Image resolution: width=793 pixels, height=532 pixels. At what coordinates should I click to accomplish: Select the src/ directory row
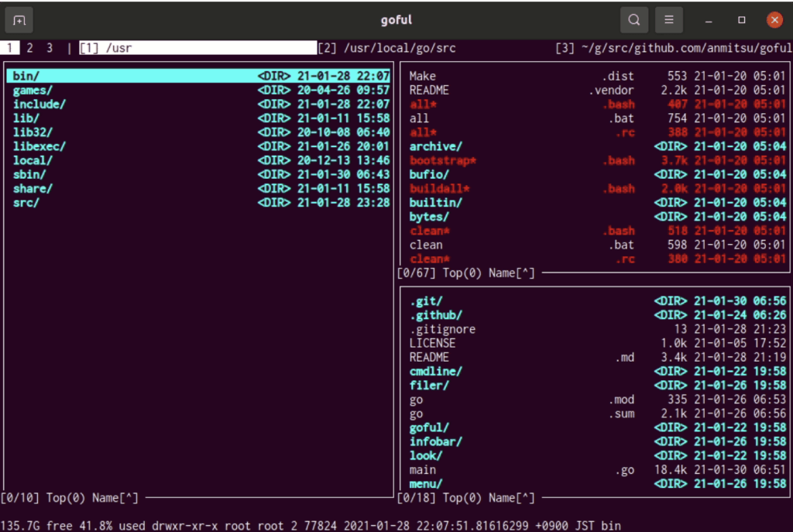coord(198,203)
